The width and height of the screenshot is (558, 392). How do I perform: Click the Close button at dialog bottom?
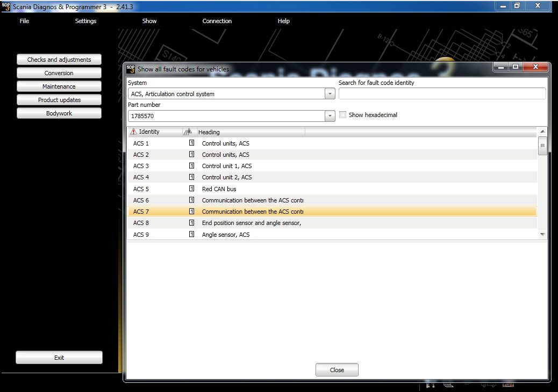click(337, 369)
